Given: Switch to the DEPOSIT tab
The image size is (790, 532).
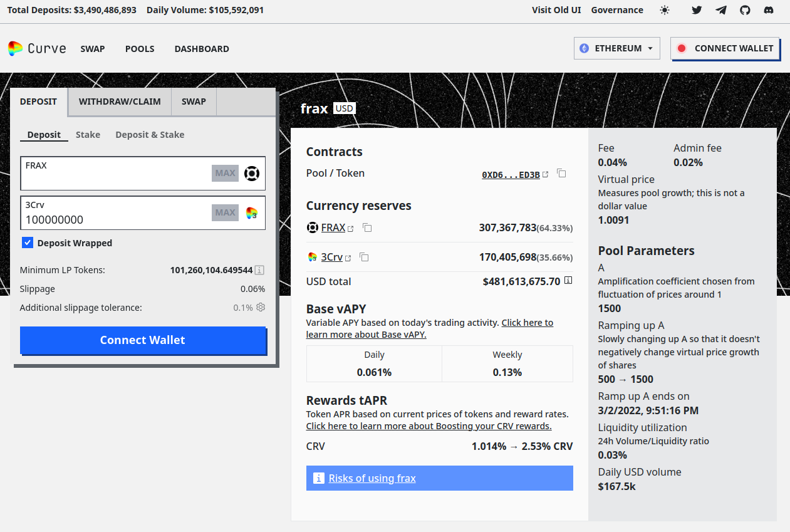Looking at the screenshot, I should click(38, 102).
